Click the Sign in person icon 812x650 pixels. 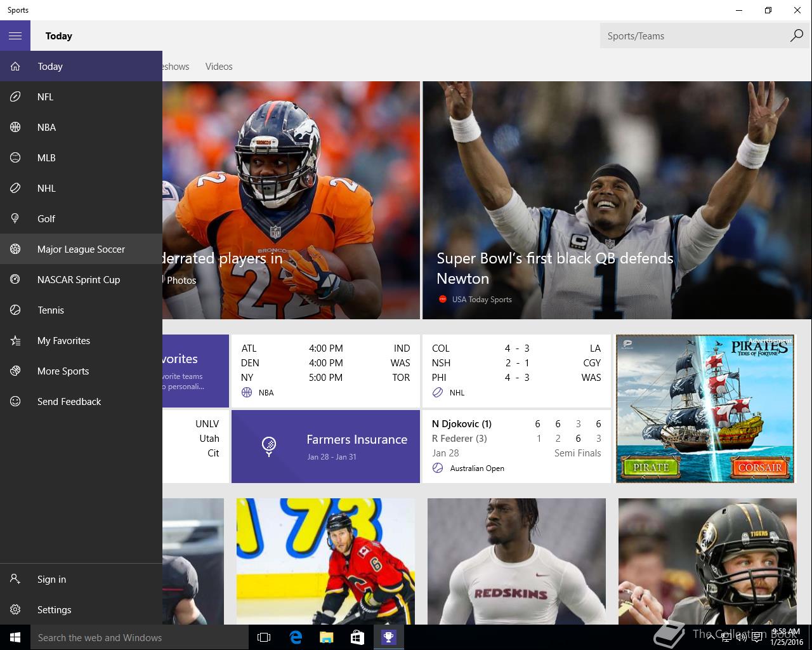(15, 579)
